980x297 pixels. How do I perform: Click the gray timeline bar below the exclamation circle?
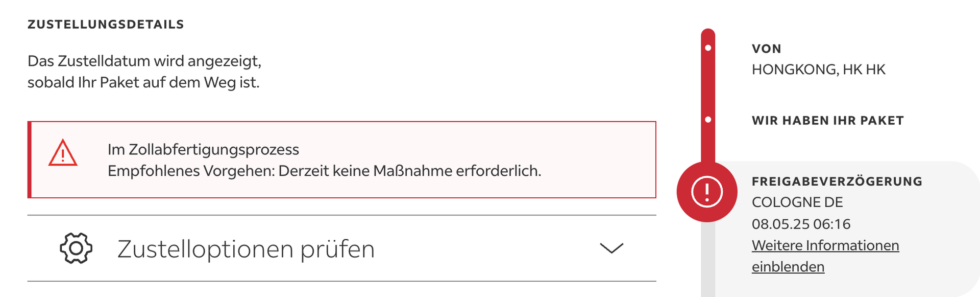(708, 261)
